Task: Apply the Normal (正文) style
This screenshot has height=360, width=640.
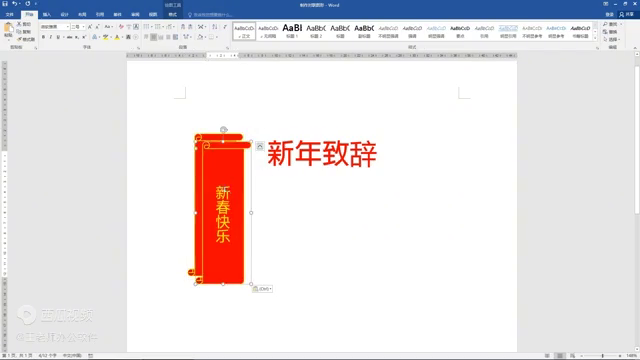Action: pos(244,31)
